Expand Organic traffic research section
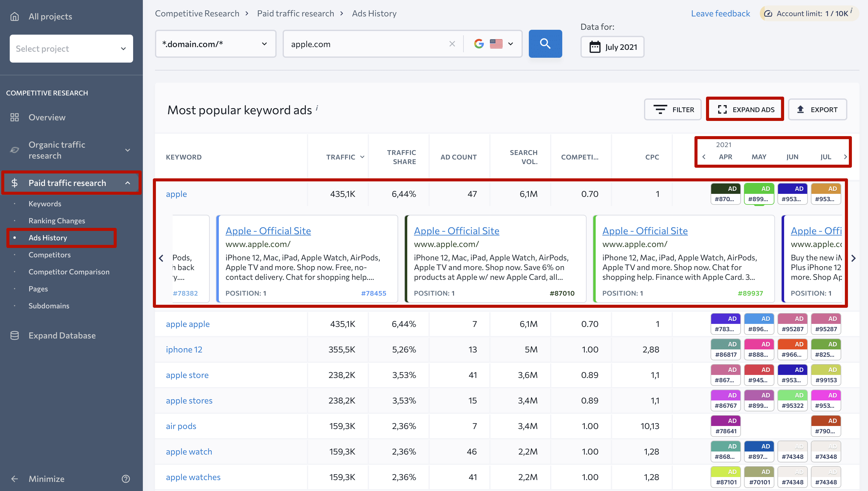 click(128, 150)
